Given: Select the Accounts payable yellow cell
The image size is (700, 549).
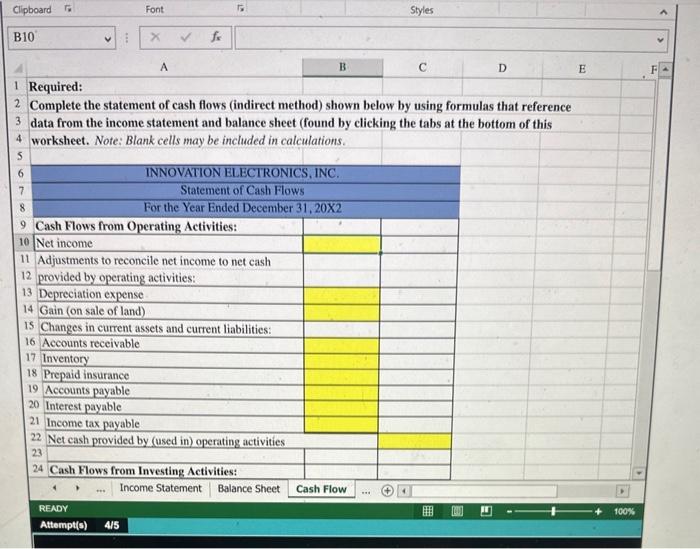Looking at the screenshot, I should tap(341, 392).
